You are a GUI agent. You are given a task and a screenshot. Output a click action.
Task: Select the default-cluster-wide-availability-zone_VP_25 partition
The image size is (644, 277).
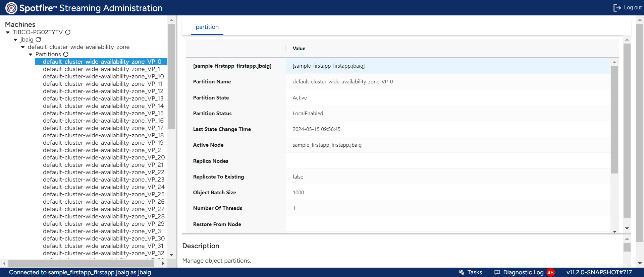point(104,194)
